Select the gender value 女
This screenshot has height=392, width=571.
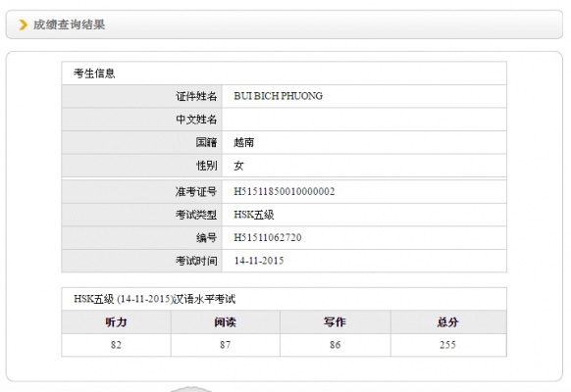pyautogui.click(x=238, y=166)
